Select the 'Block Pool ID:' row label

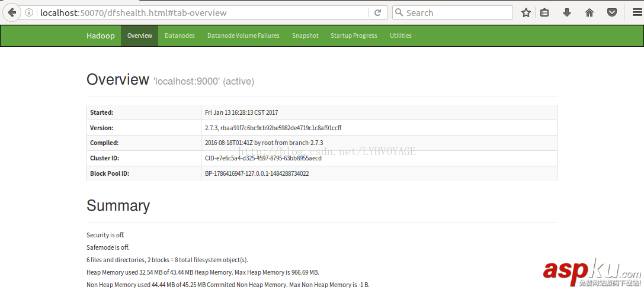(110, 173)
